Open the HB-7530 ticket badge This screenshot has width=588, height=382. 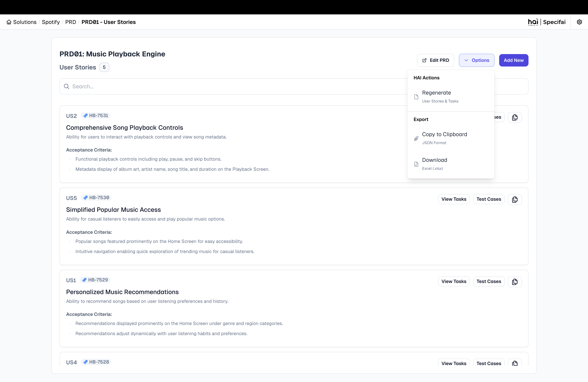pyautogui.click(x=96, y=198)
